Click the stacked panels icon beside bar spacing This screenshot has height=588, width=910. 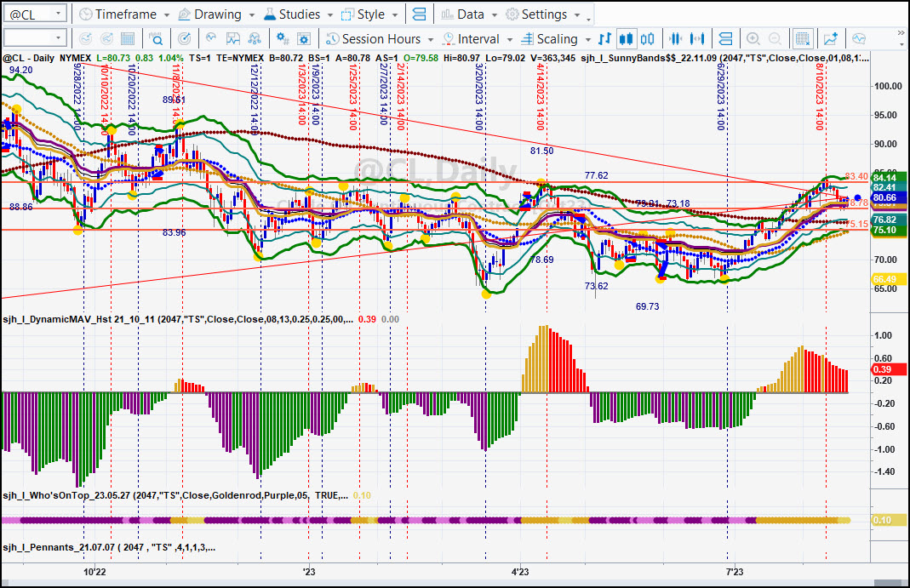click(725, 39)
